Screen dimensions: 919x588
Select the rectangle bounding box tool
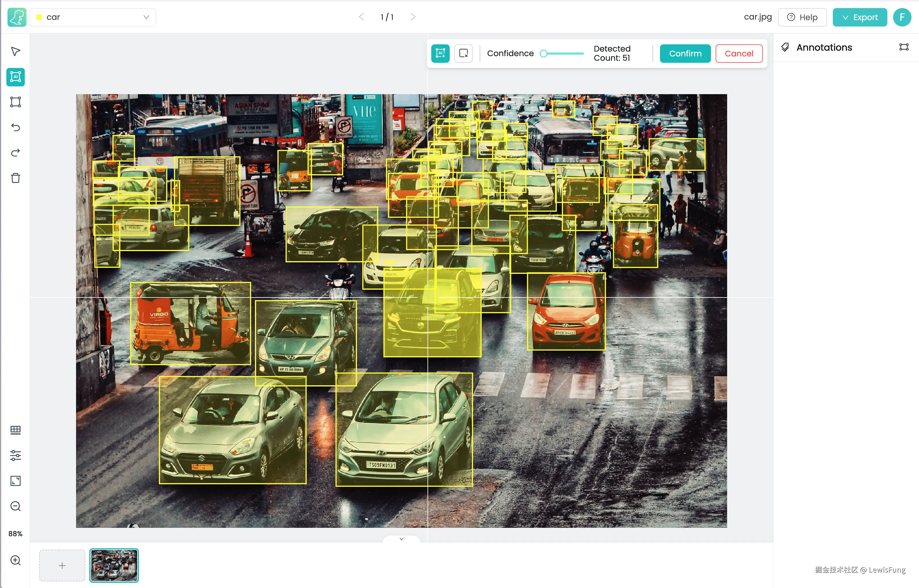click(15, 102)
